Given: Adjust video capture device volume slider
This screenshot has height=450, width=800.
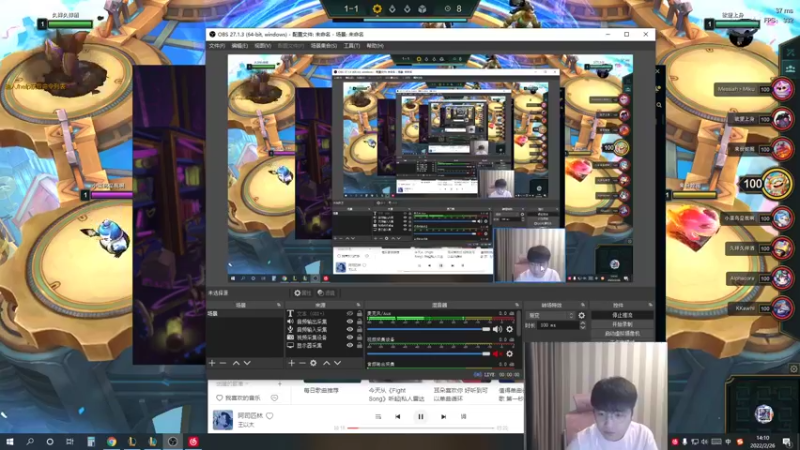Looking at the screenshot, I should 428,354.
